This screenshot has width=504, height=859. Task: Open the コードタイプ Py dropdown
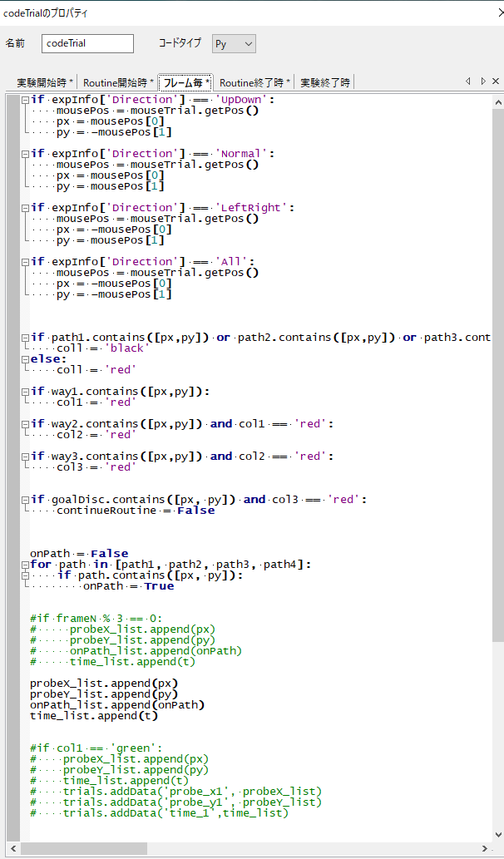point(233,43)
